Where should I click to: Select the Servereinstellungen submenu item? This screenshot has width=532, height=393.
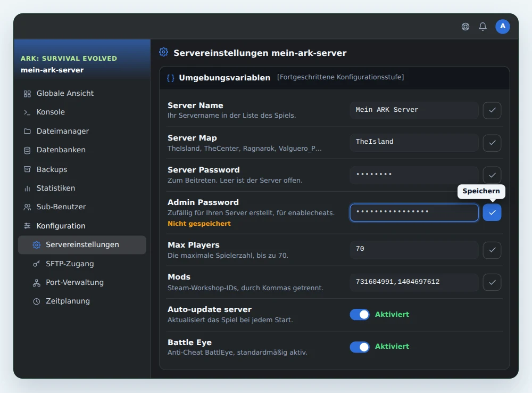click(82, 245)
